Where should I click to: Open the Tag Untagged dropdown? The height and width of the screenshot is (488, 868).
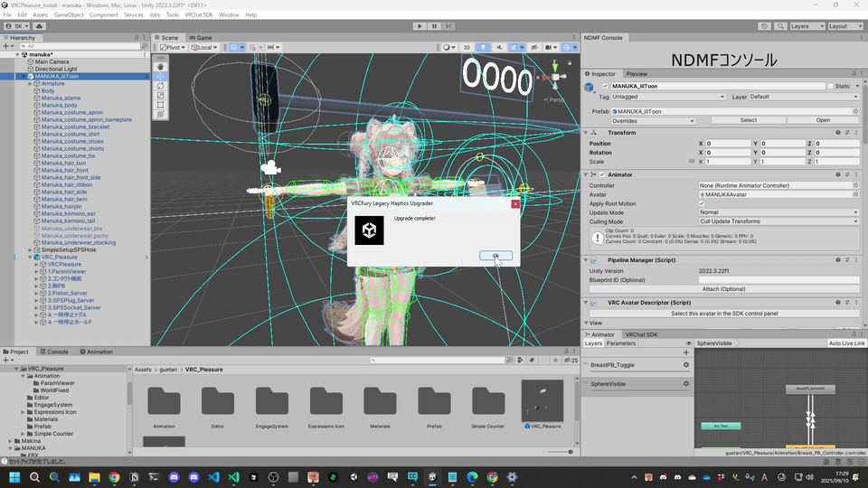point(668,97)
